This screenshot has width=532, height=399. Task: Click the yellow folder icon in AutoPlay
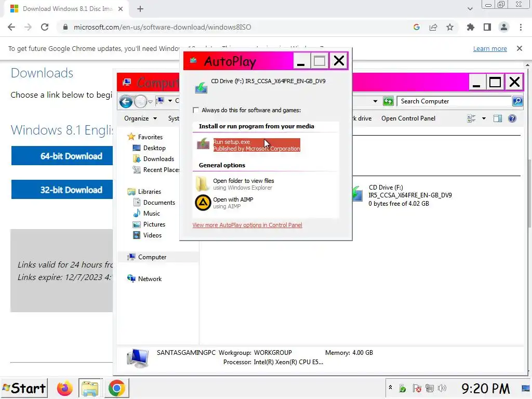[x=203, y=184]
